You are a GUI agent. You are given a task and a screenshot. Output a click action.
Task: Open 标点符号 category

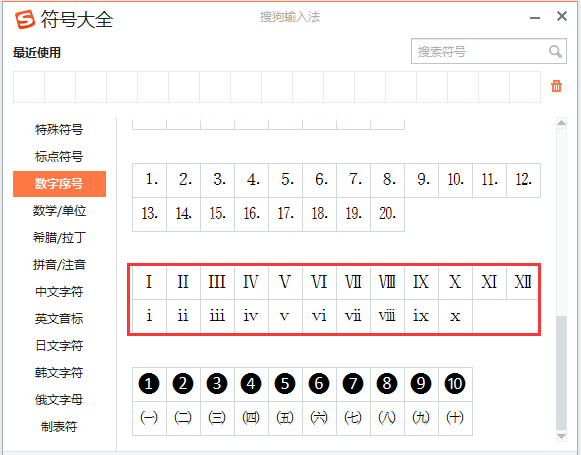59,157
